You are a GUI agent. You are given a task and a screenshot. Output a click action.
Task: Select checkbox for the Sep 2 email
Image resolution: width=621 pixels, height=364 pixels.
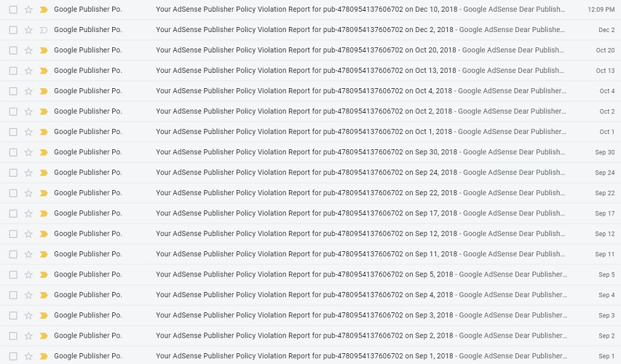point(13,336)
